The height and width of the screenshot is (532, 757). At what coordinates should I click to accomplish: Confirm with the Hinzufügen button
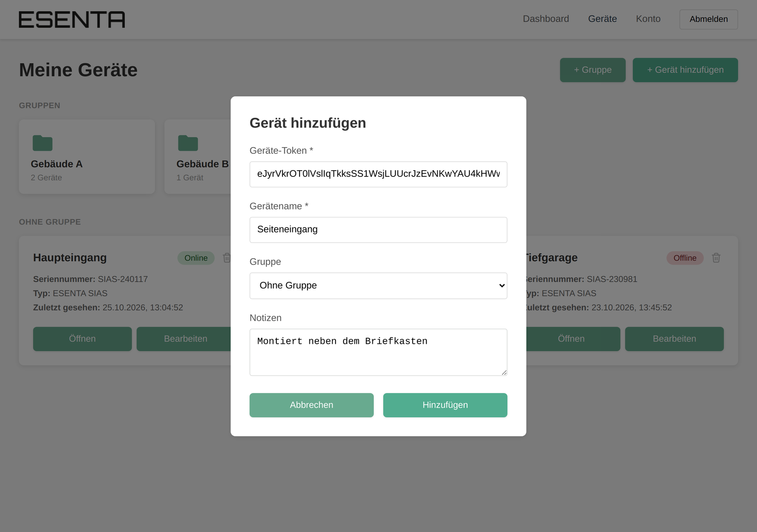pos(445,405)
